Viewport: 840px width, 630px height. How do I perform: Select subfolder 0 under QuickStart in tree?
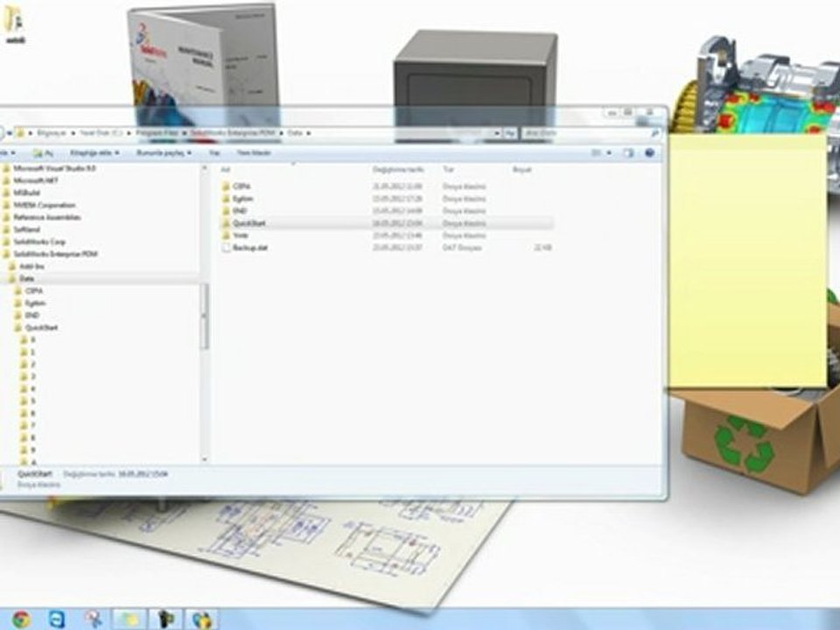click(x=32, y=339)
